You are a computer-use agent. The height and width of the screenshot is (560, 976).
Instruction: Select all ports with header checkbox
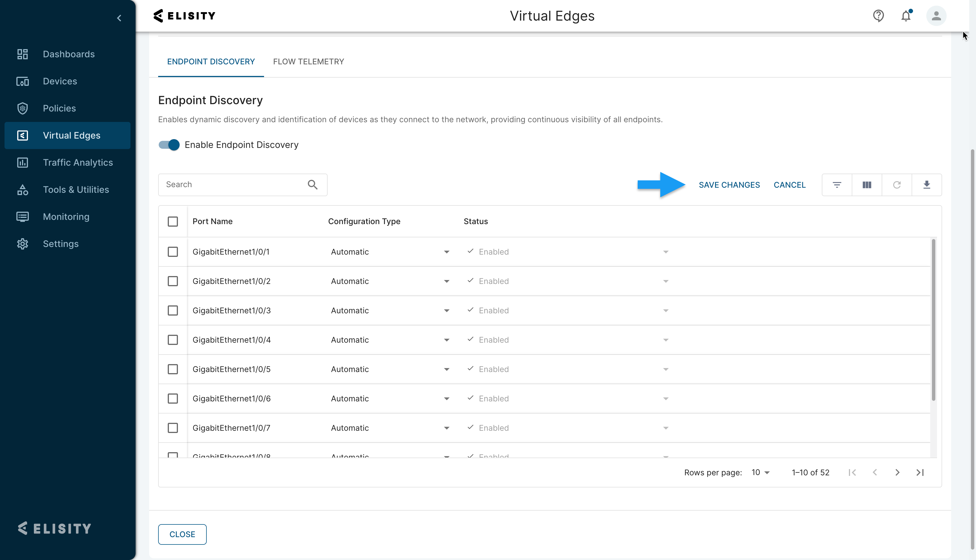pyautogui.click(x=173, y=222)
